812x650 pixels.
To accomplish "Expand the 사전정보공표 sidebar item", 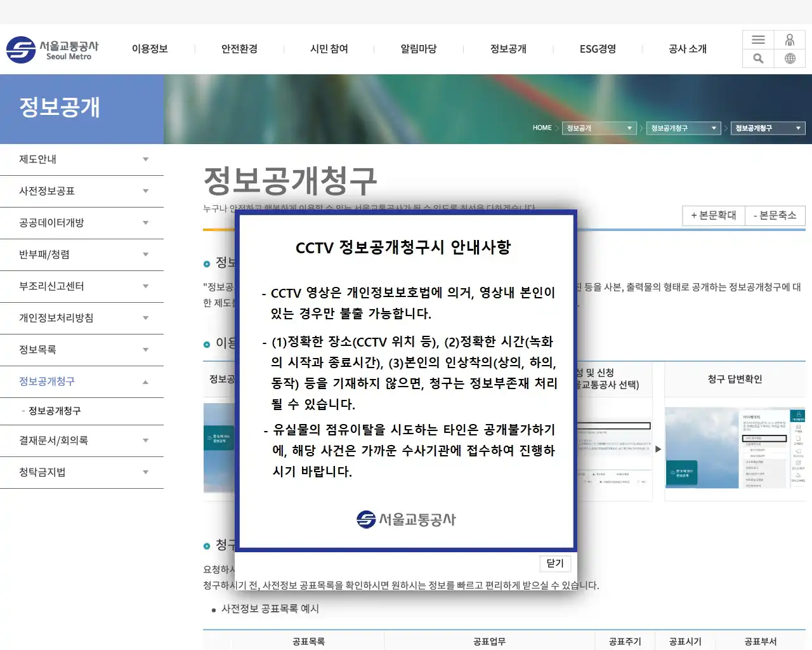I will click(x=82, y=191).
